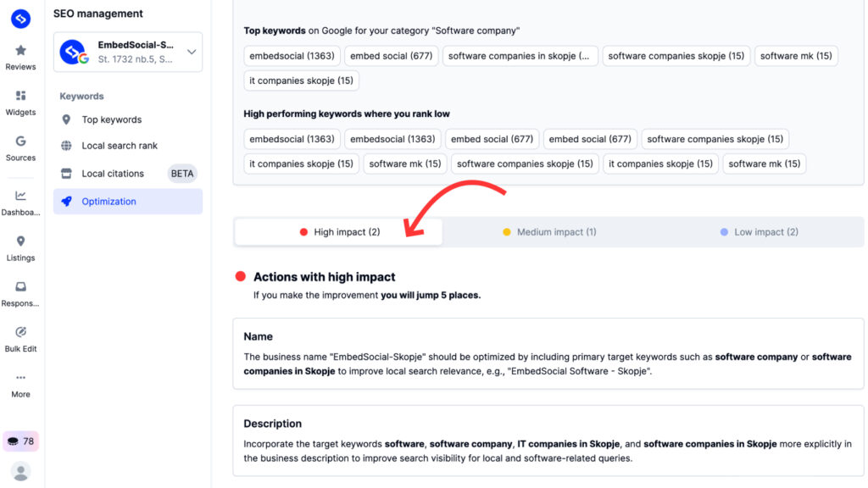Click the user profile avatar
Screen dimensions: 868x488
[x=20, y=471]
